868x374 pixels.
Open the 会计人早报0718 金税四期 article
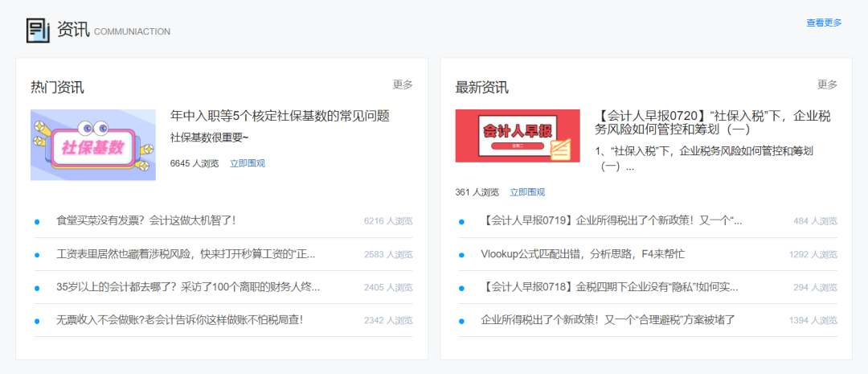(x=609, y=287)
